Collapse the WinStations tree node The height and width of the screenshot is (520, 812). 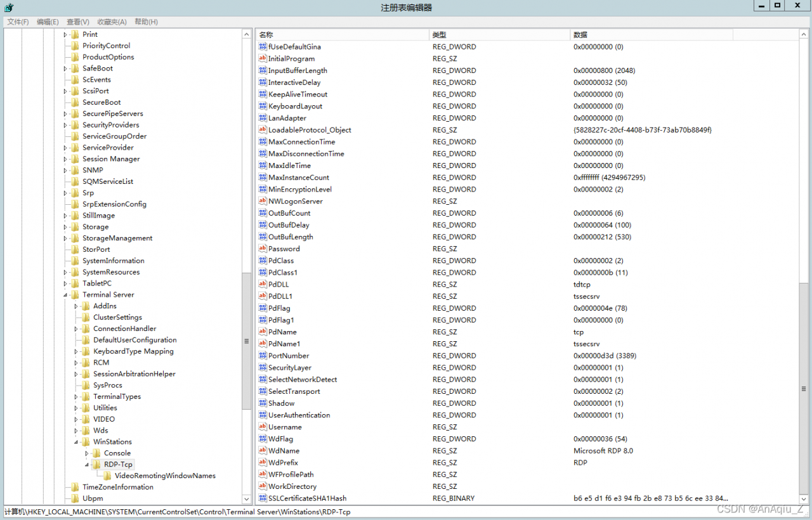point(76,442)
